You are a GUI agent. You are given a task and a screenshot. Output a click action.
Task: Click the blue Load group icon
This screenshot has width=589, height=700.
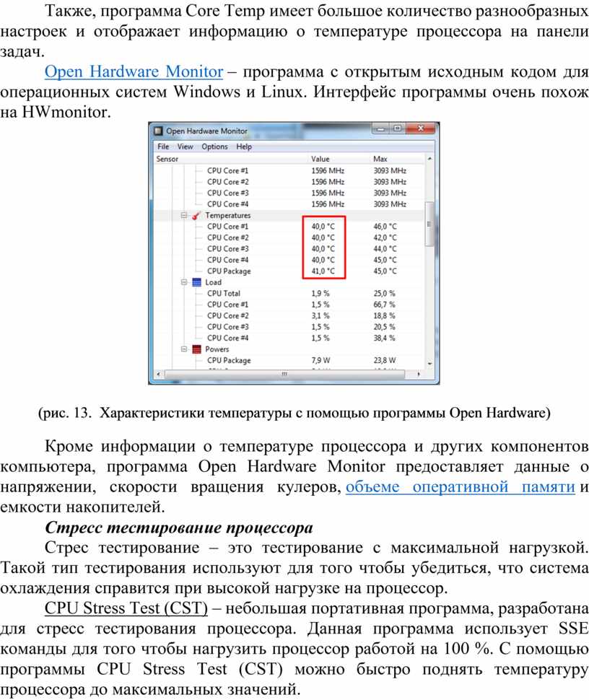[196, 283]
